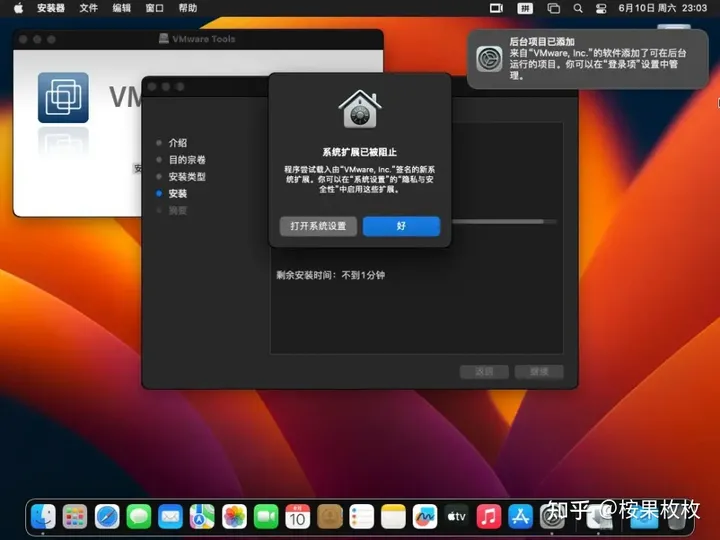Image resolution: width=720 pixels, height=540 pixels.
Task: Select the 介绍 installer step
Action: [178, 143]
